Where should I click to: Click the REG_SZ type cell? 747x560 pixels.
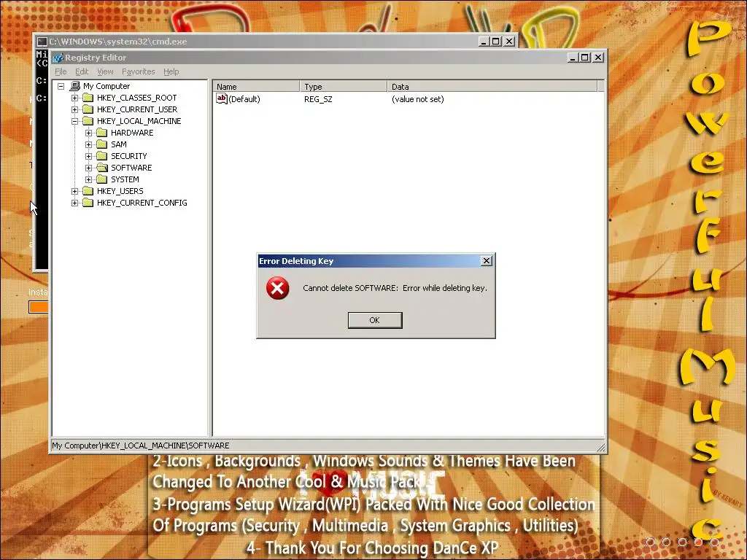point(318,99)
